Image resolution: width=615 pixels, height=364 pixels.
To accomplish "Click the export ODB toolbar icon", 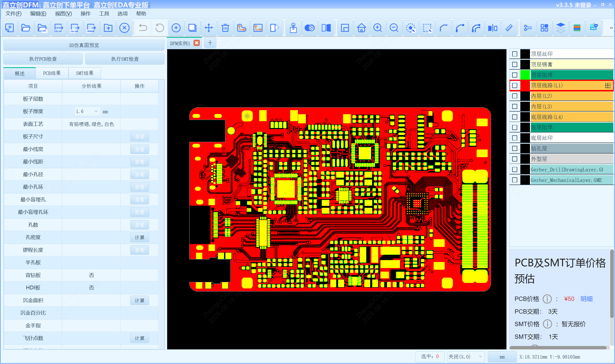I will click(x=91, y=28).
